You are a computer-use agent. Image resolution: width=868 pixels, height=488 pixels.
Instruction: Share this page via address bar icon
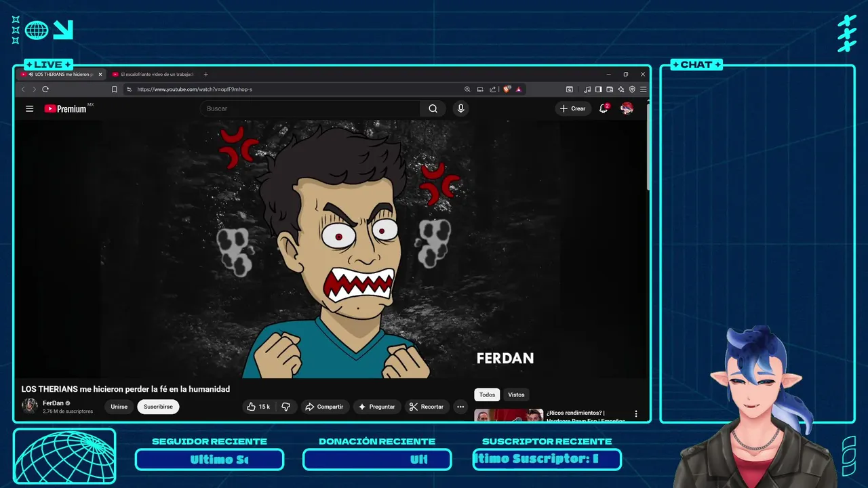pos(493,89)
